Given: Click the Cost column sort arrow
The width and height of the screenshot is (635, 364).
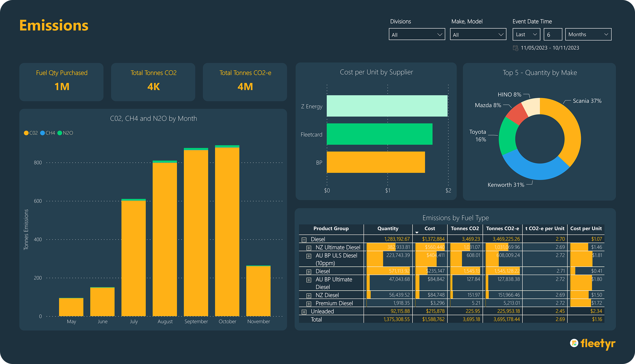Looking at the screenshot, I should [x=417, y=232].
